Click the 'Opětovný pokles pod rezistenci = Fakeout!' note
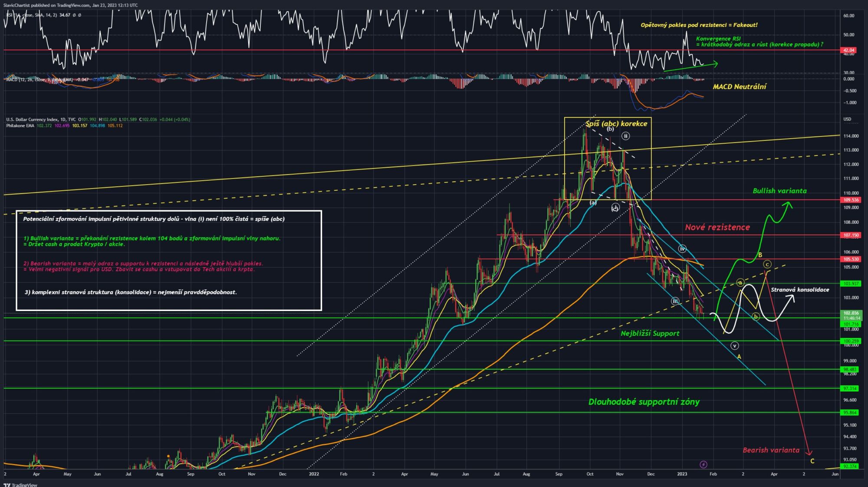The width and height of the screenshot is (868, 487). [x=699, y=25]
